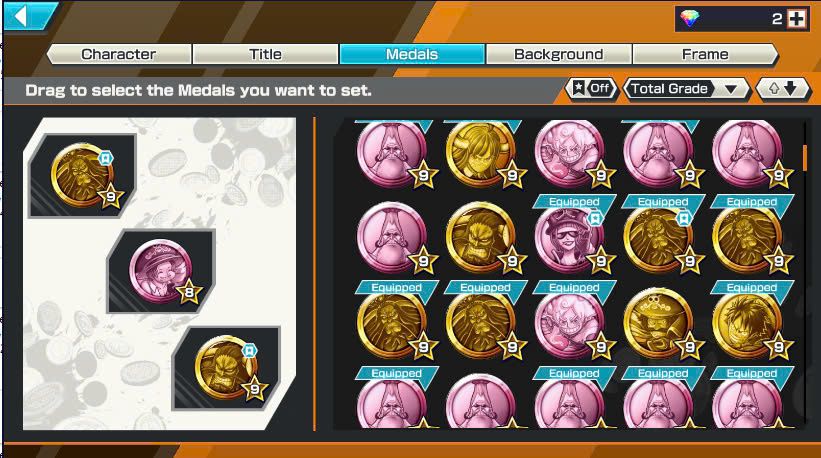Expand sort options via the dropdown triangle
The image size is (821, 458).
pyautogui.click(x=731, y=90)
